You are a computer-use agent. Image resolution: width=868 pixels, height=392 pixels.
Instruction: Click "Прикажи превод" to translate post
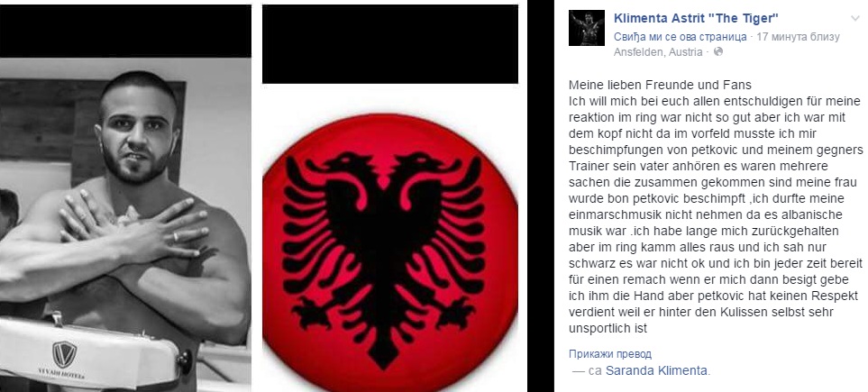coord(610,354)
